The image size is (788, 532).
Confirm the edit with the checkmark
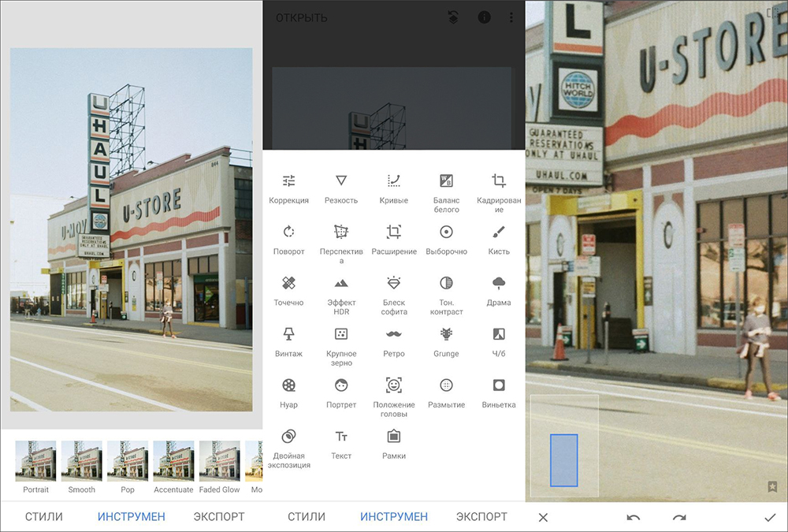click(x=770, y=517)
